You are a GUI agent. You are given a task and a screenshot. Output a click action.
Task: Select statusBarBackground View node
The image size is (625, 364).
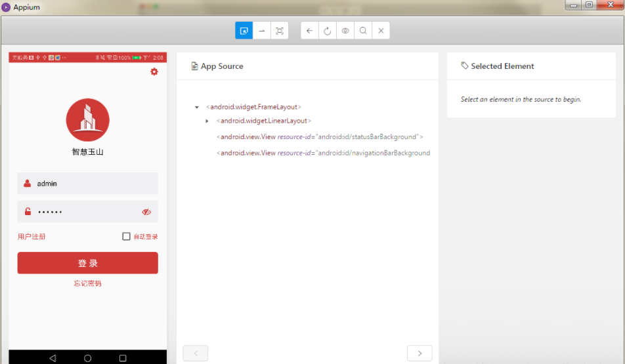pyautogui.click(x=320, y=136)
